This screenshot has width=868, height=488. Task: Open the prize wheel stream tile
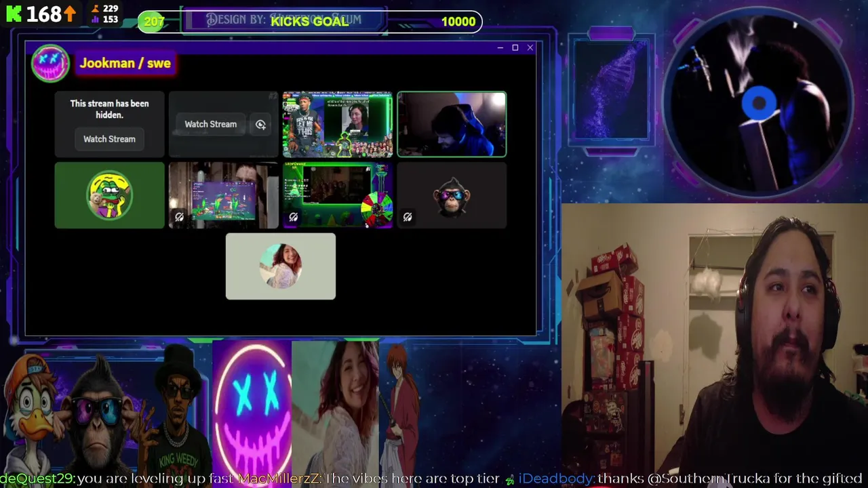337,195
